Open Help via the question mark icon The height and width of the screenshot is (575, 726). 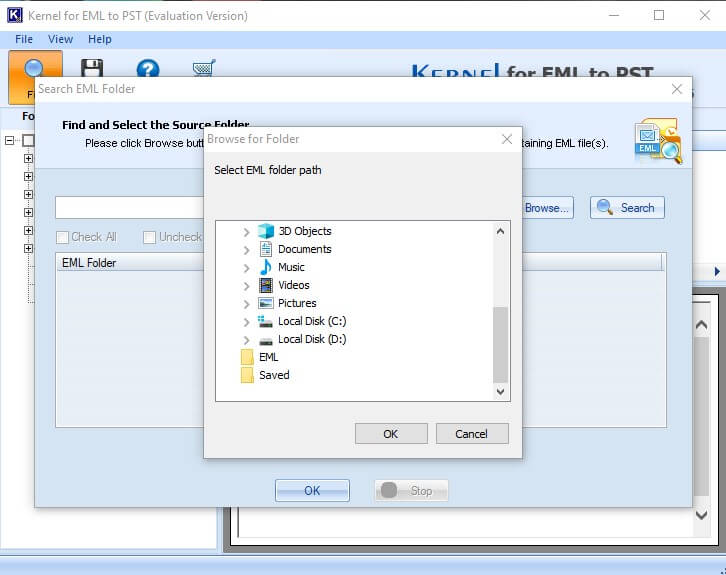pyautogui.click(x=148, y=69)
